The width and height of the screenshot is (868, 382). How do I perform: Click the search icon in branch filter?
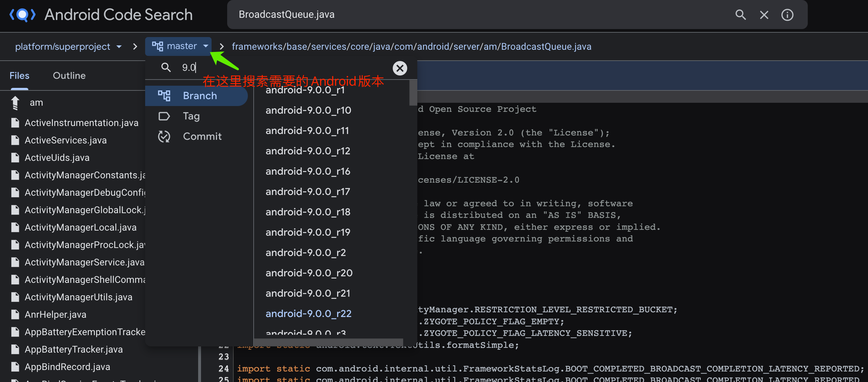coord(166,67)
